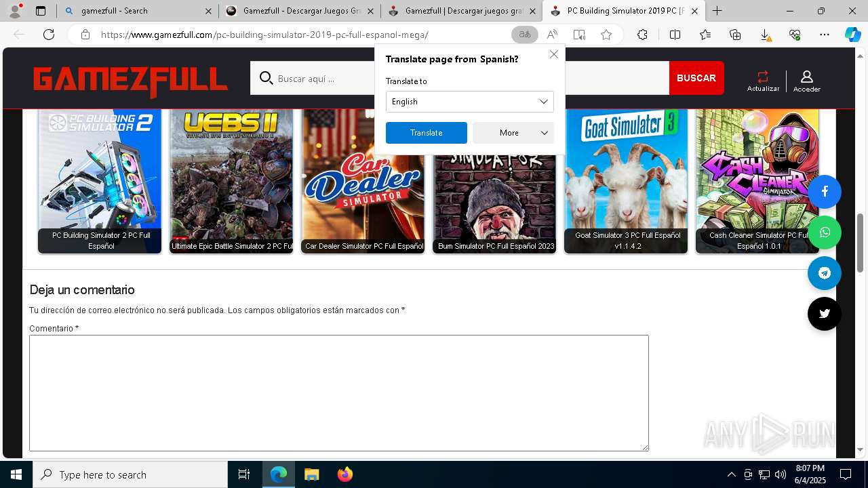Reload the page with refresh button

(49, 35)
